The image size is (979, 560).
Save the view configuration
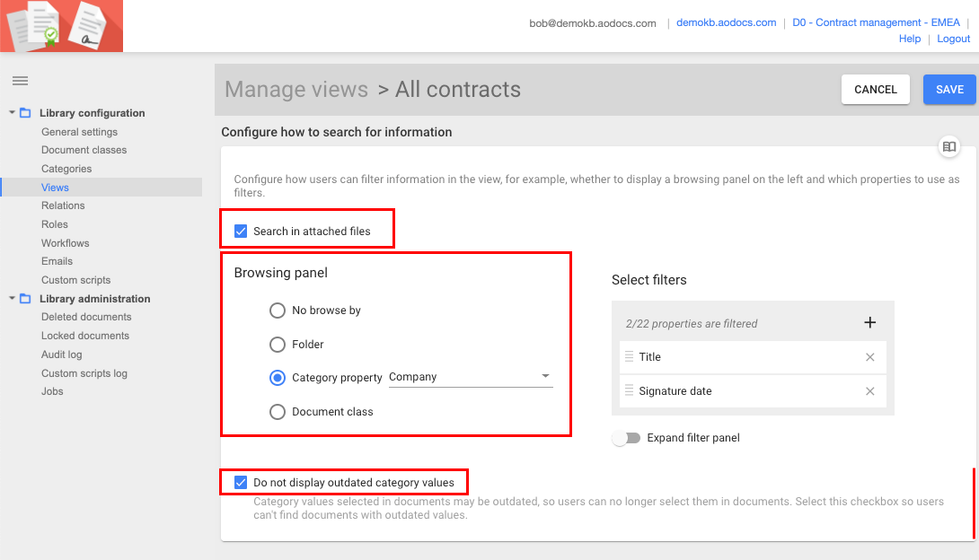(x=949, y=90)
